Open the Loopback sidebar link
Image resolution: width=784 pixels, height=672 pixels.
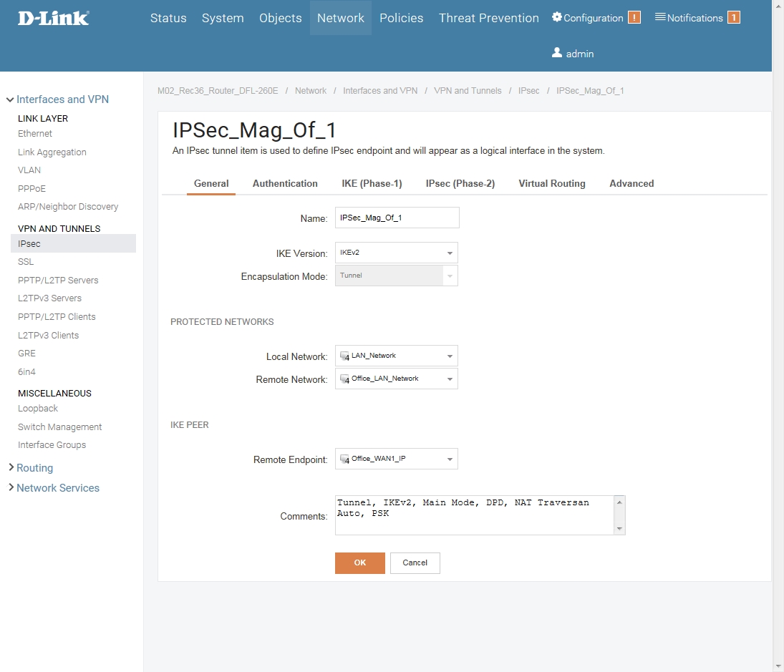click(x=38, y=408)
